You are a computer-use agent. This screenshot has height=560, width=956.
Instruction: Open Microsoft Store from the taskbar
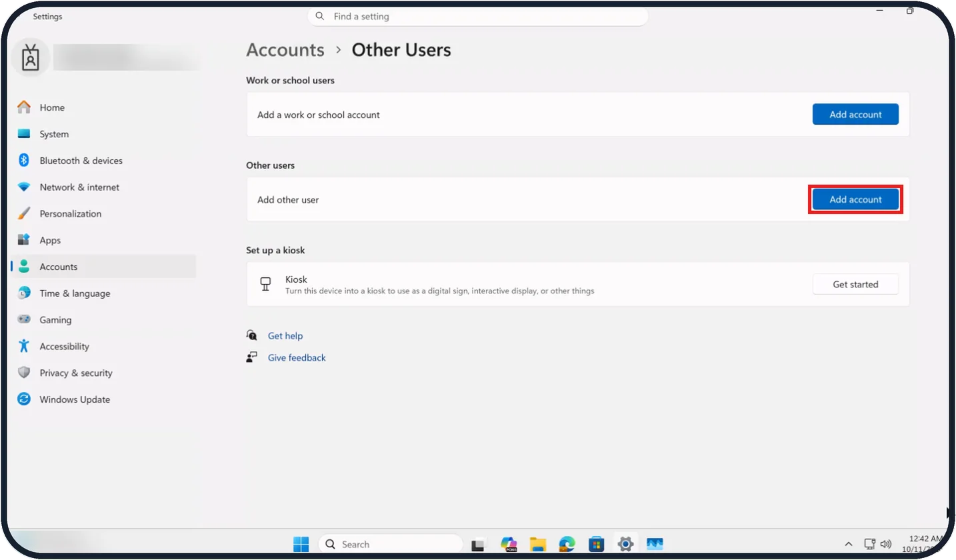(x=596, y=544)
